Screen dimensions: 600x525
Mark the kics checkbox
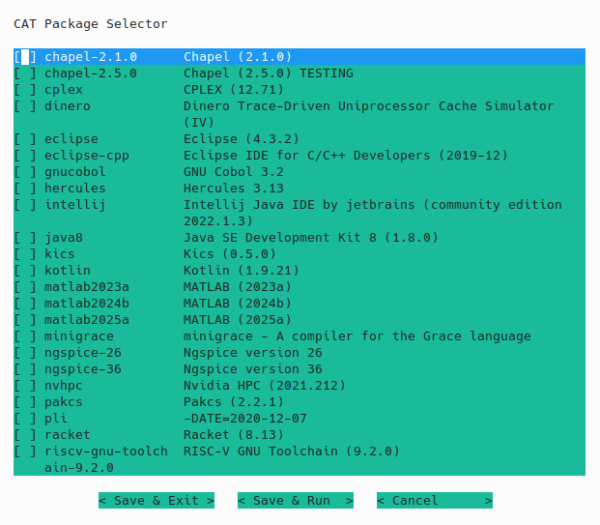click(25, 254)
